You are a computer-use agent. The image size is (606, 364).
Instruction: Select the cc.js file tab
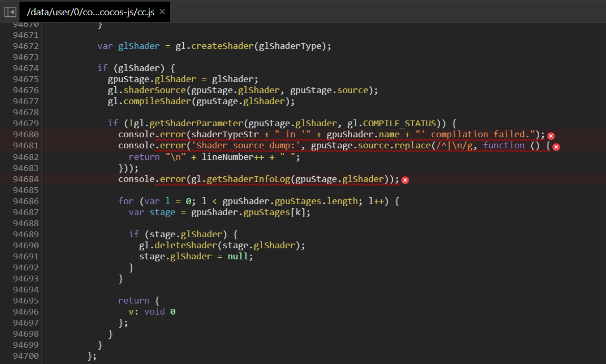[95, 12]
